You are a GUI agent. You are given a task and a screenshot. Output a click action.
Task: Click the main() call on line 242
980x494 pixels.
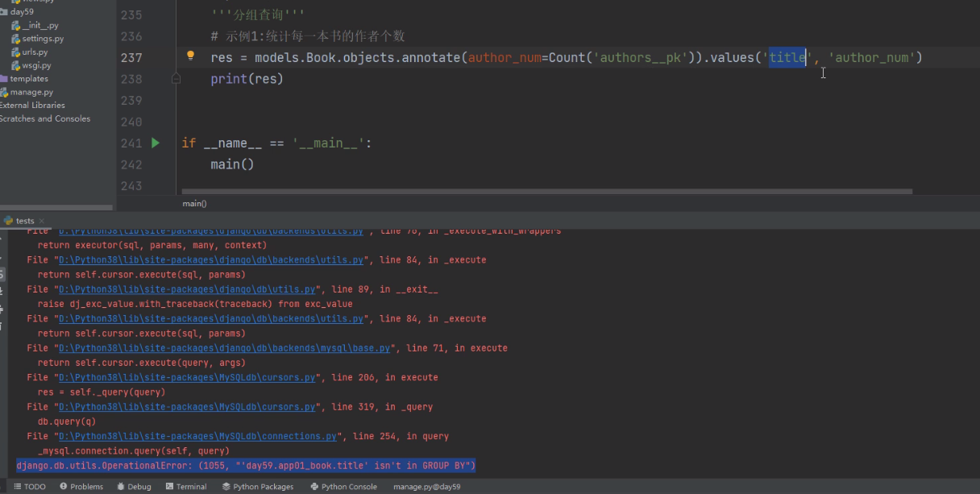[232, 164]
